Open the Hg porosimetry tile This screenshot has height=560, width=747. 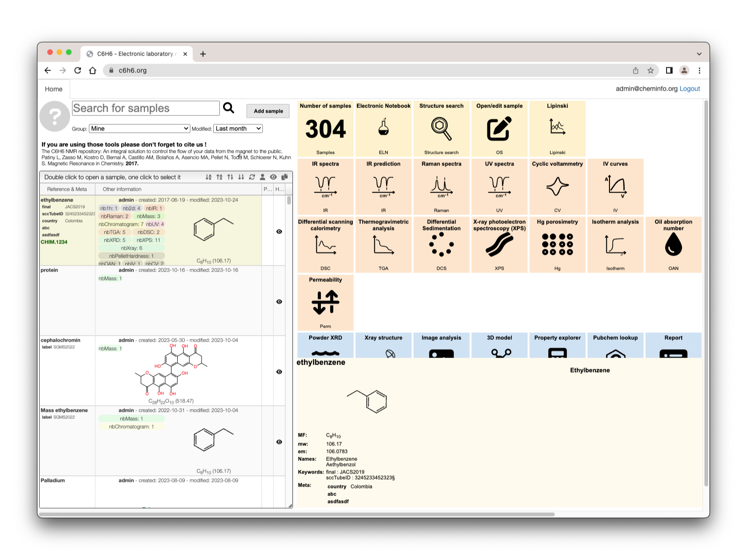coord(557,244)
